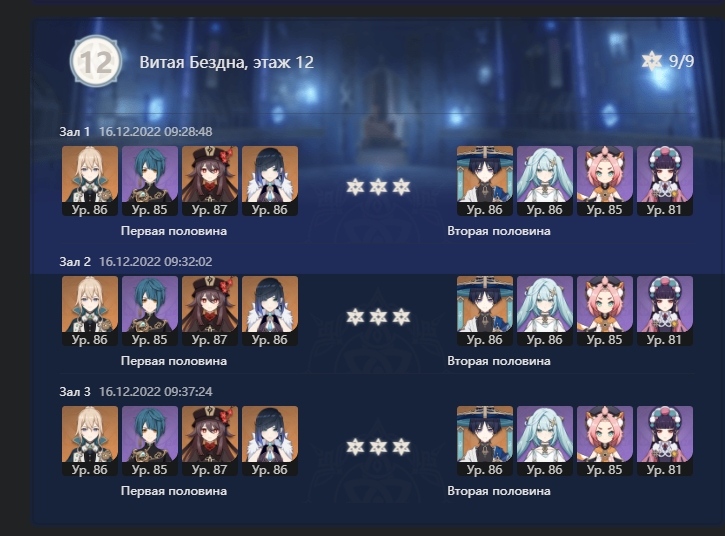
Task: Select the blonde level 86 character in Зал 3
Action: pos(90,441)
